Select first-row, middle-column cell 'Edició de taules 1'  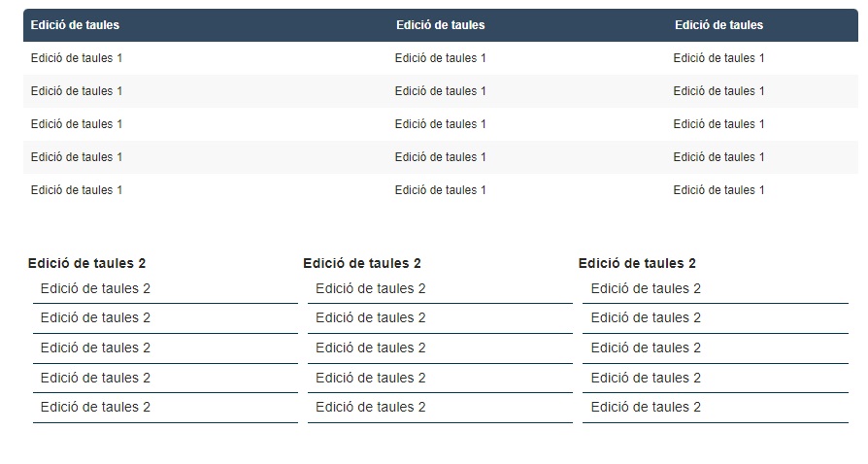pyautogui.click(x=440, y=58)
